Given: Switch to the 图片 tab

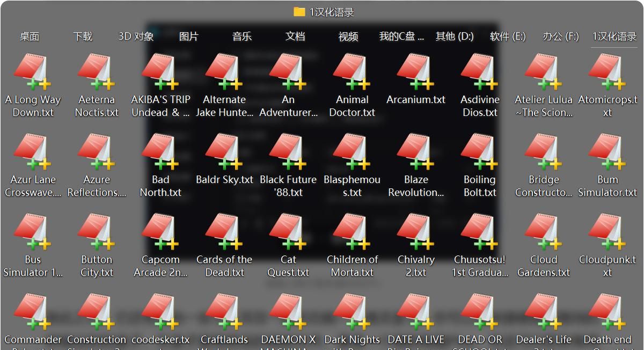Looking at the screenshot, I should (189, 37).
